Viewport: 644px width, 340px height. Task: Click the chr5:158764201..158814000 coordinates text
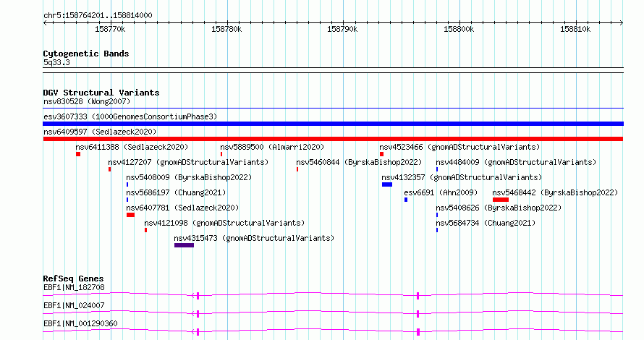pyautogui.click(x=98, y=15)
